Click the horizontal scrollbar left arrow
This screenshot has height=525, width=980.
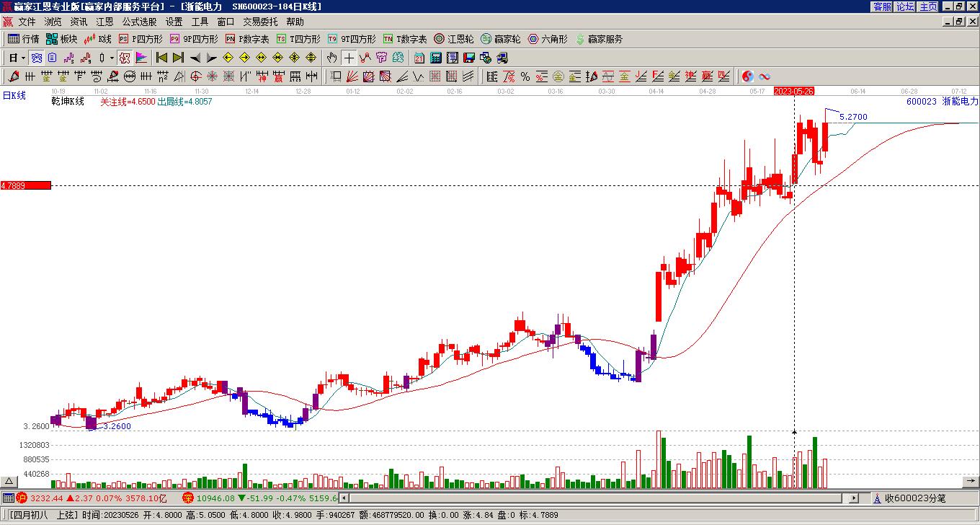pyautogui.click(x=344, y=498)
